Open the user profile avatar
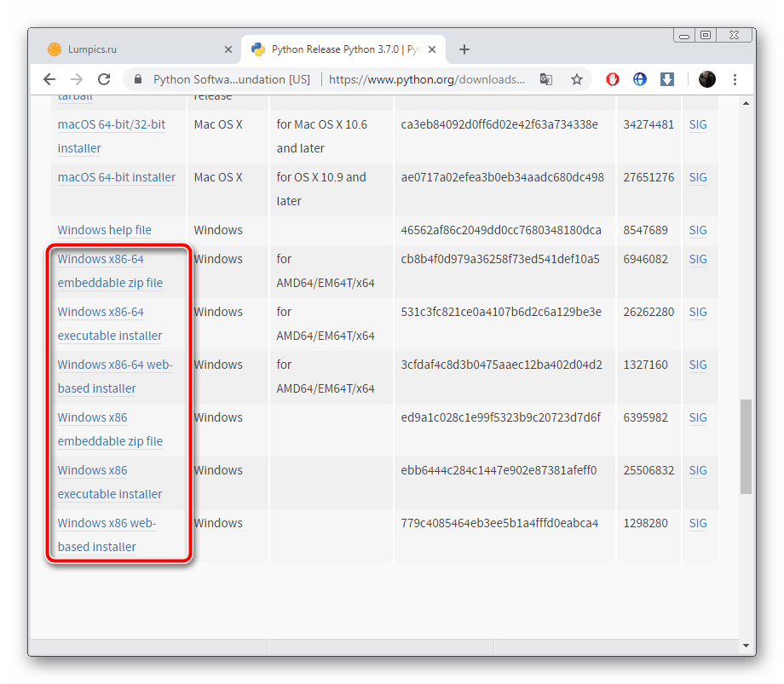784x684 pixels. 707,79
